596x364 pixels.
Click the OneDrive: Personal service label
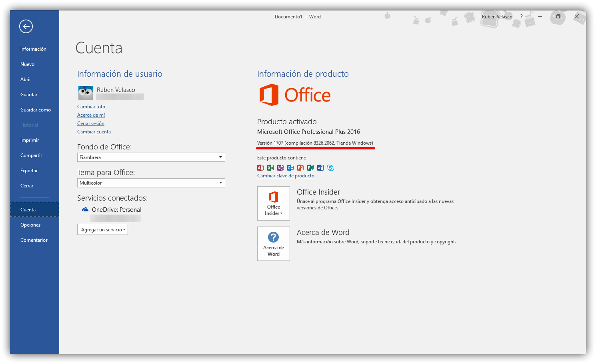pos(117,210)
